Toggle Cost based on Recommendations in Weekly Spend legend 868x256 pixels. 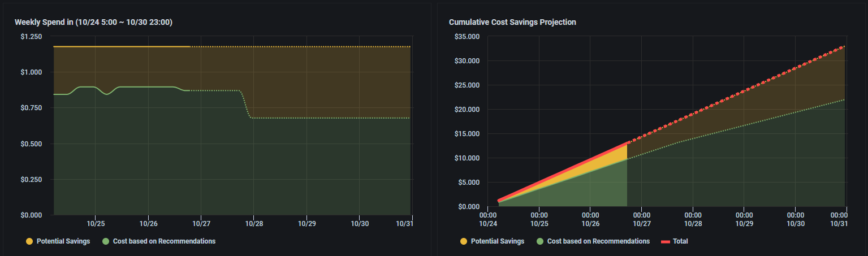coord(164,241)
